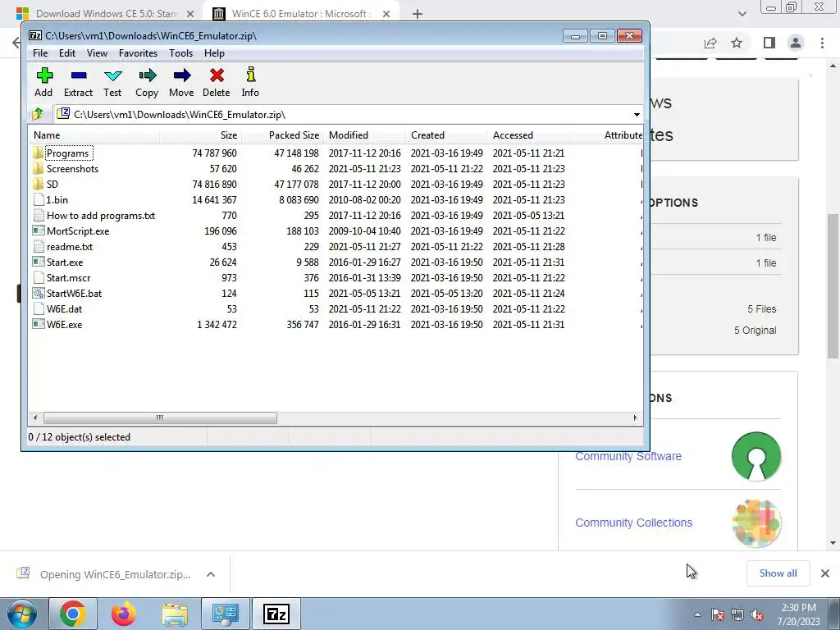Open Windows Start orb

pos(21,614)
